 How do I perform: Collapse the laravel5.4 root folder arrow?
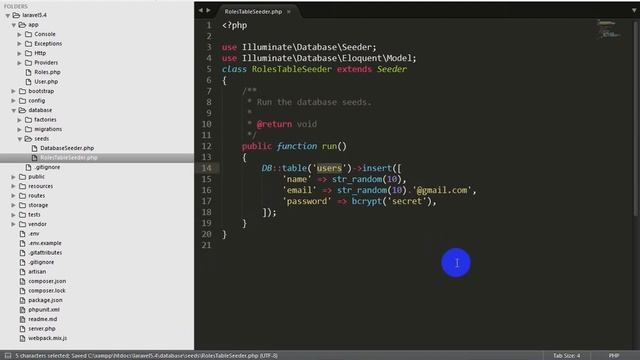point(8,16)
